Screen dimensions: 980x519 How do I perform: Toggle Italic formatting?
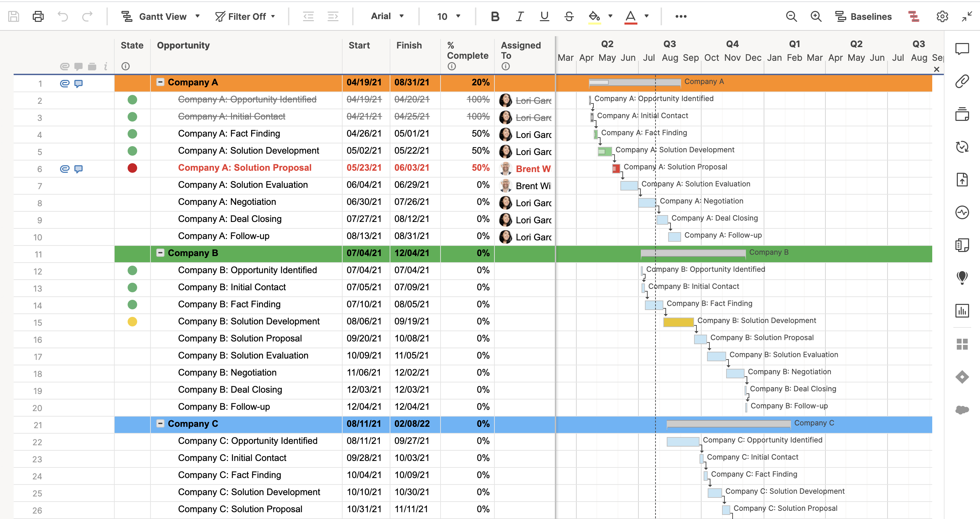tap(519, 16)
